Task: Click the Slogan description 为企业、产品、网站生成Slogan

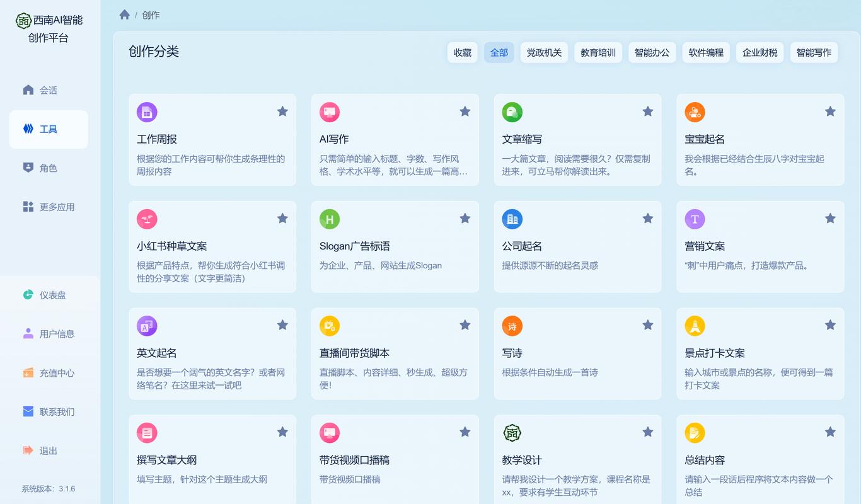Action: (381, 265)
